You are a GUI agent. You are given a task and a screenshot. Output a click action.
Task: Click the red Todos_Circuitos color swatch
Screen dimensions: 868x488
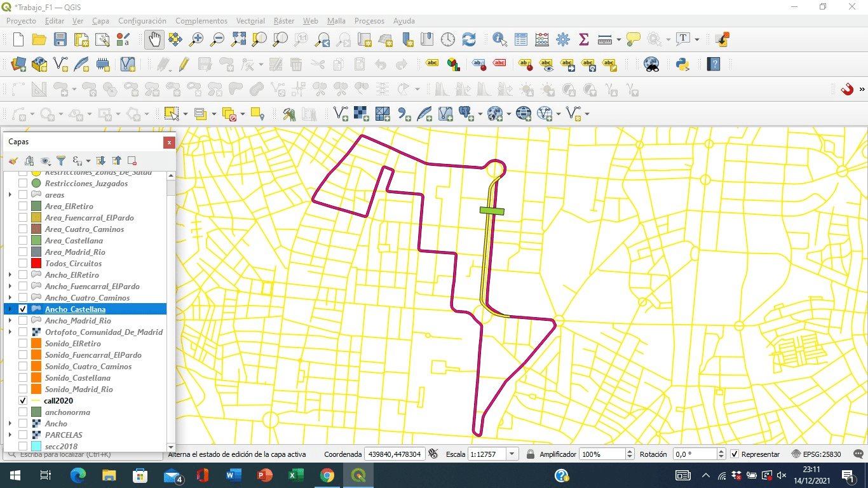click(x=36, y=264)
